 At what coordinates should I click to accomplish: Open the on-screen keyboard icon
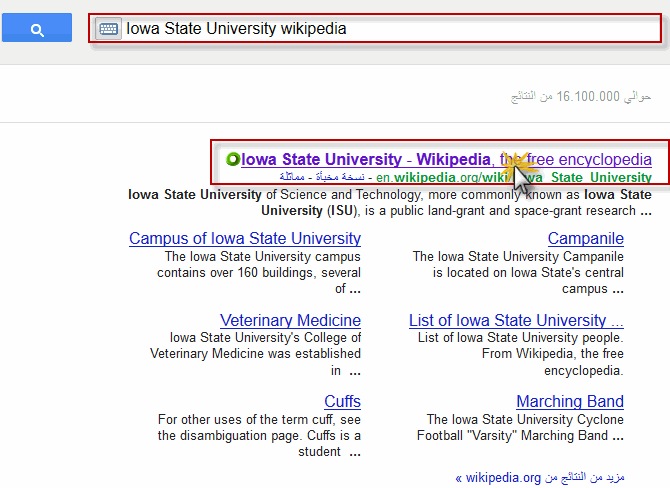tap(108, 29)
